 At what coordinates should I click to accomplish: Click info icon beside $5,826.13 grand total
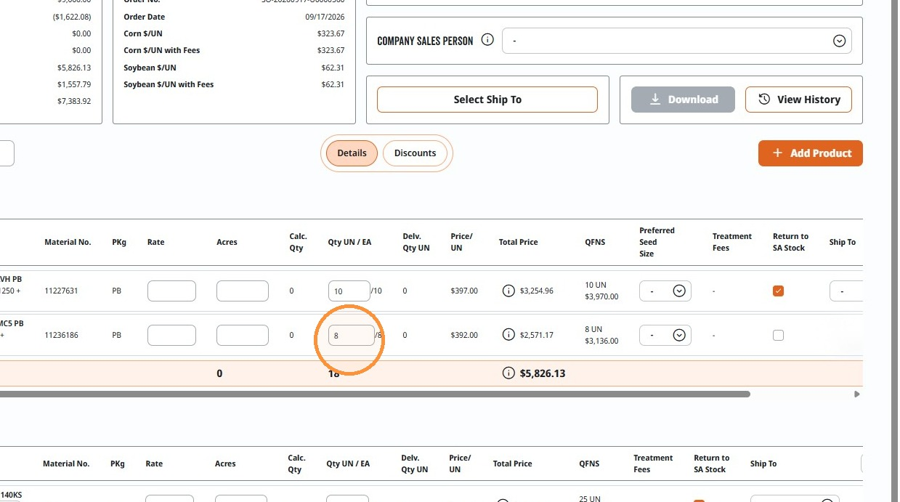(509, 373)
